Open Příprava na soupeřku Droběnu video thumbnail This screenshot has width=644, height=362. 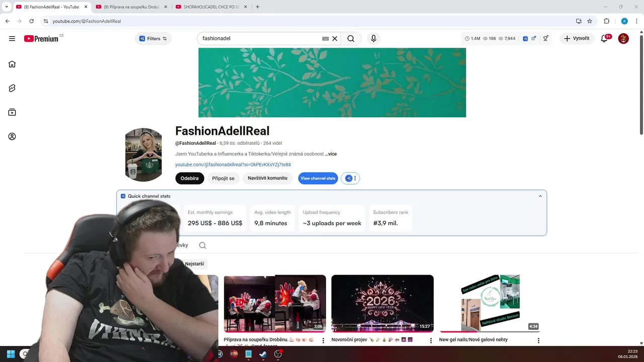275,304
